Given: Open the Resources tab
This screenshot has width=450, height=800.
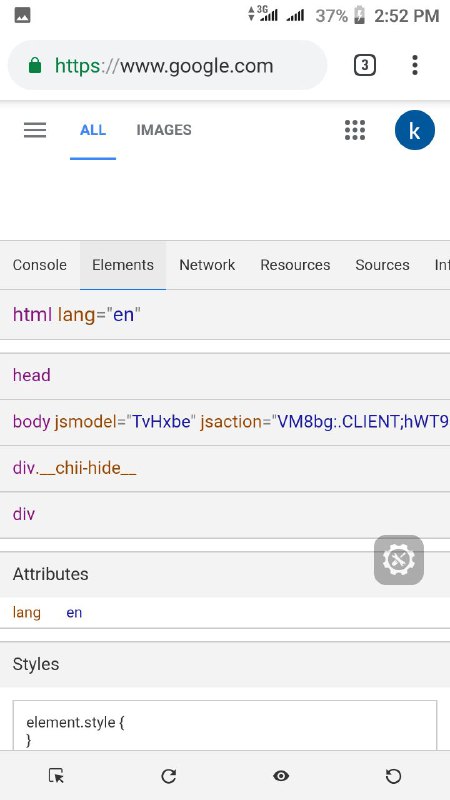Looking at the screenshot, I should [295, 265].
